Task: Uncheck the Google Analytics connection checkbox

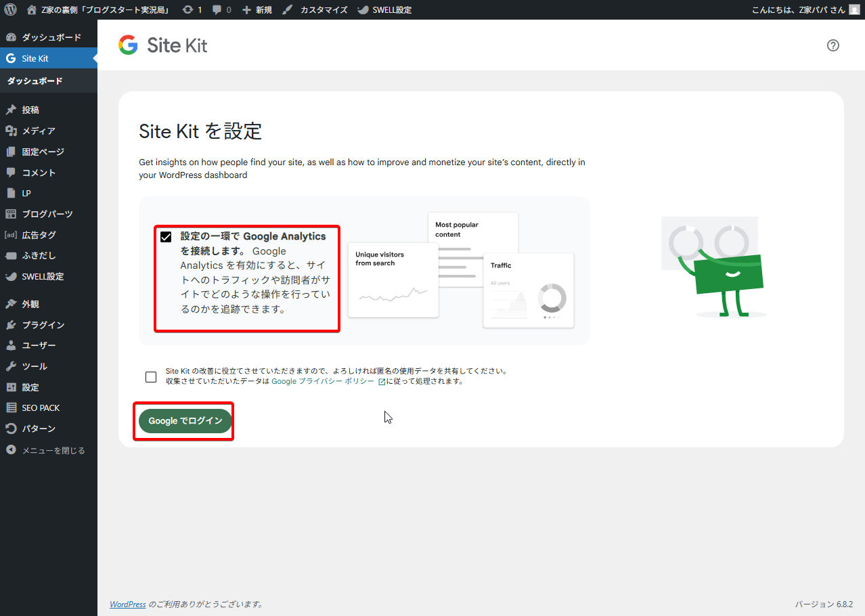Action: [166, 237]
